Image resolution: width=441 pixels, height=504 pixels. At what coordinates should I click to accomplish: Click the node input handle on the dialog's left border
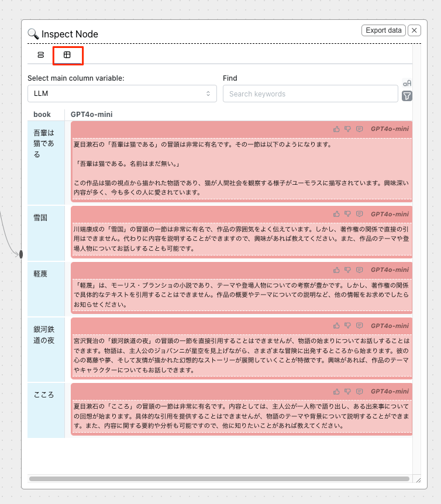(x=21, y=254)
